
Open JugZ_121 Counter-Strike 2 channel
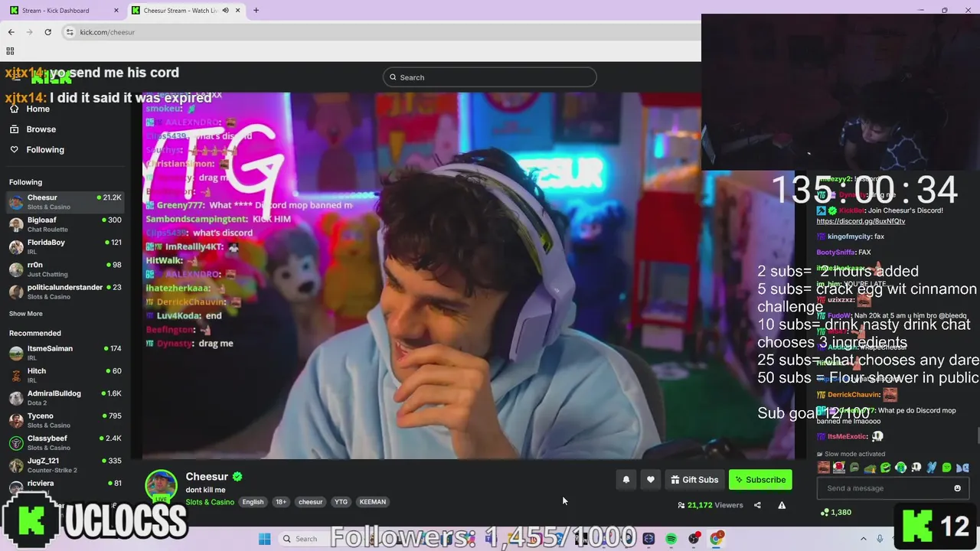tap(65, 465)
